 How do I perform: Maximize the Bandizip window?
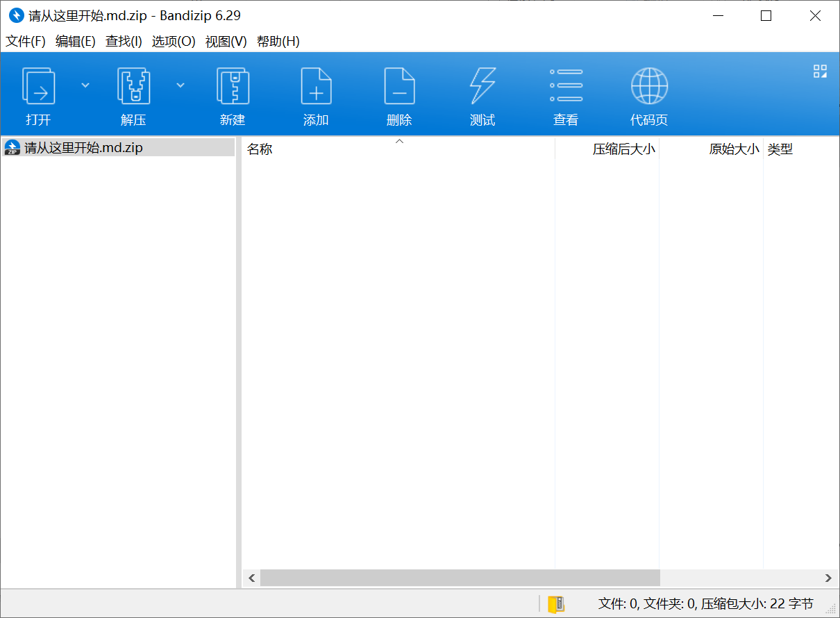766,15
